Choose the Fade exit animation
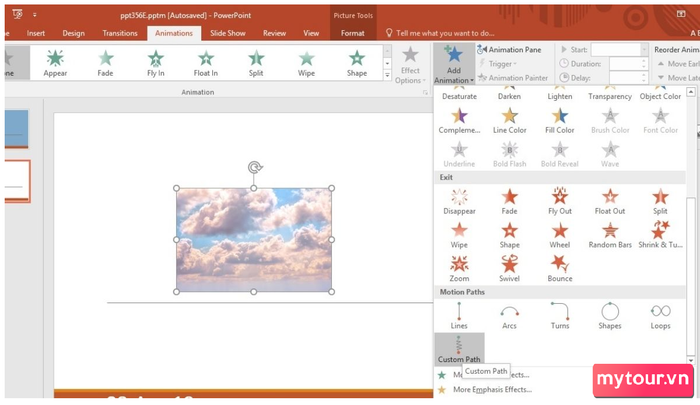This screenshot has width=700, height=405. pos(509,201)
